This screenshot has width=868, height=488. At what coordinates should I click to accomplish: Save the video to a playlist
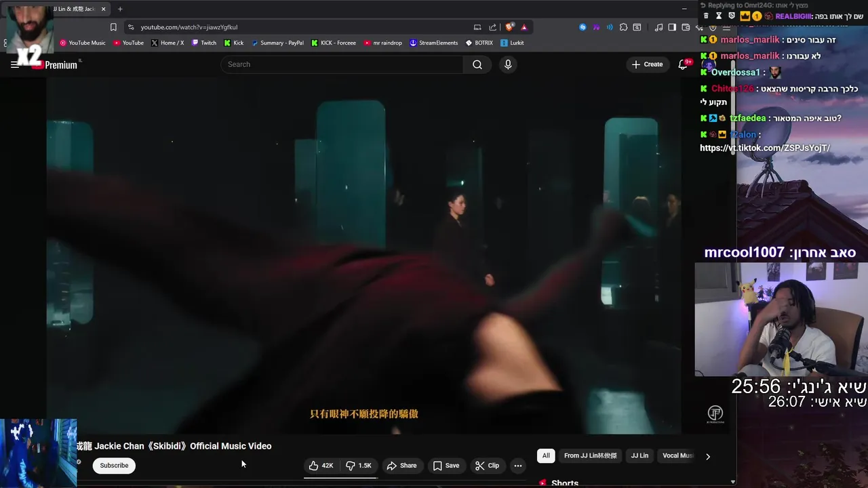click(446, 466)
